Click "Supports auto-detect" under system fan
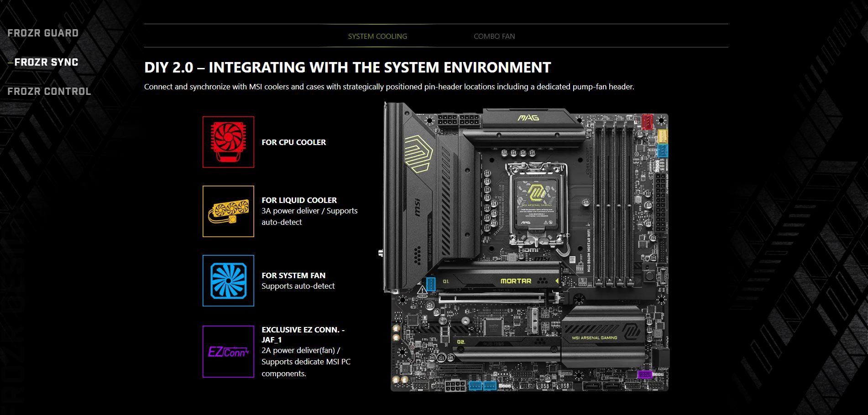The width and height of the screenshot is (868, 415). pyautogui.click(x=298, y=286)
